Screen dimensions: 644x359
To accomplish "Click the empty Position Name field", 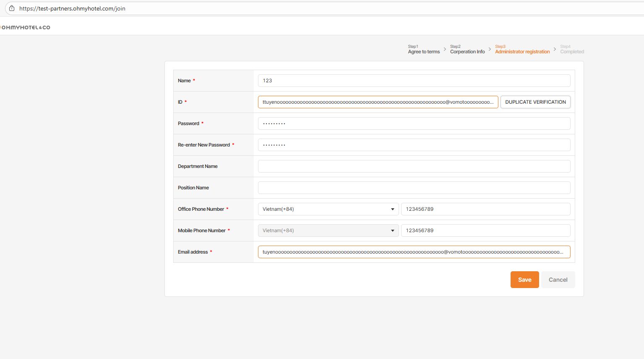I will [414, 188].
